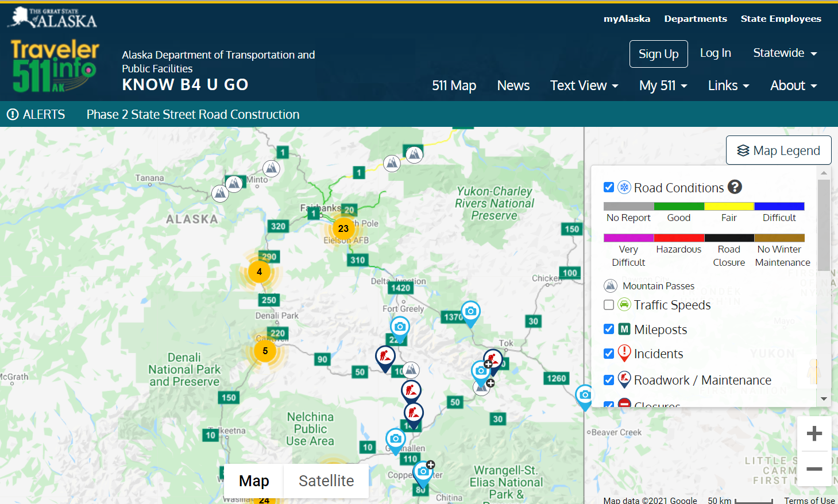This screenshot has width=838, height=504.
Task: Zoom out the map with minus button
Action: [814, 469]
